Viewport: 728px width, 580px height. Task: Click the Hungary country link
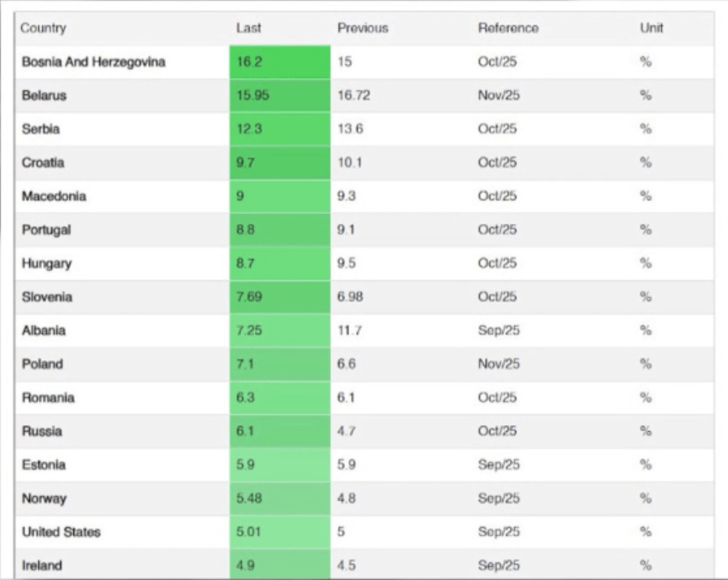pos(47,263)
